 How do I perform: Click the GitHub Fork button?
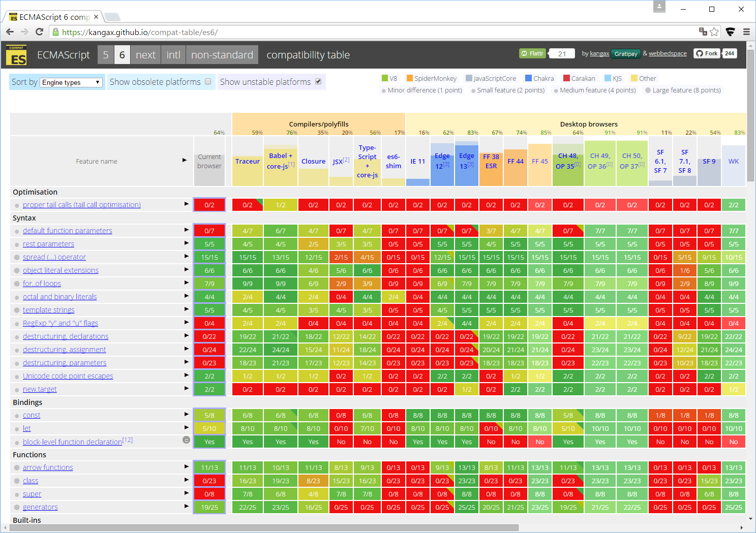(707, 53)
